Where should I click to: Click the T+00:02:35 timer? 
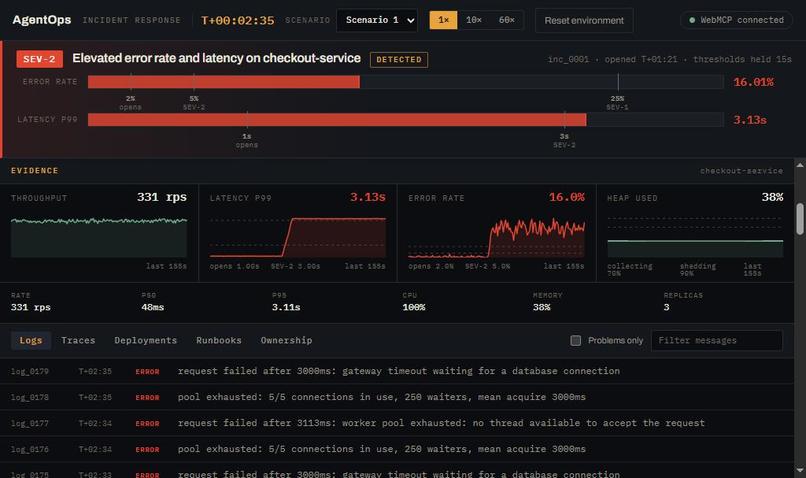pos(237,21)
